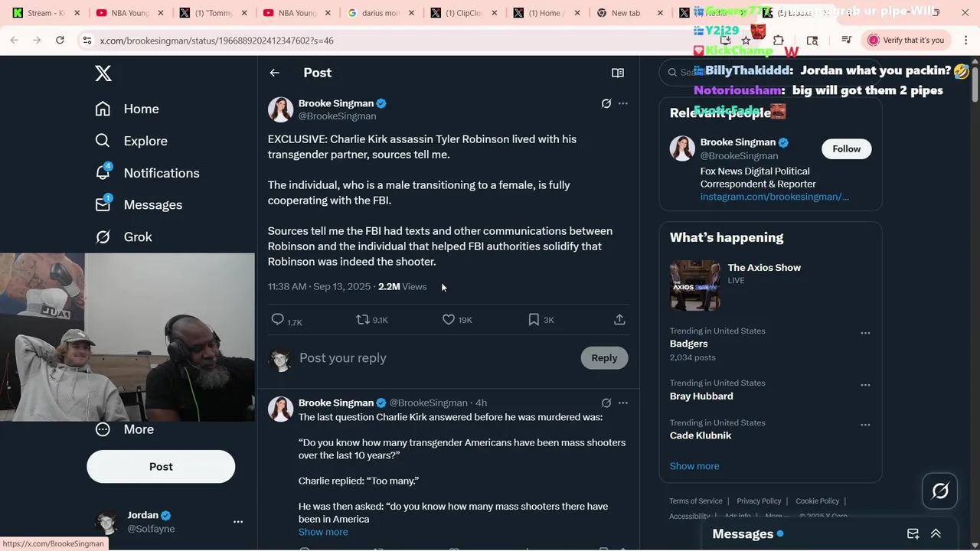Click new message icon in Messages drawer
The height and width of the screenshot is (551, 980).
pyautogui.click(x=913, y=534)
